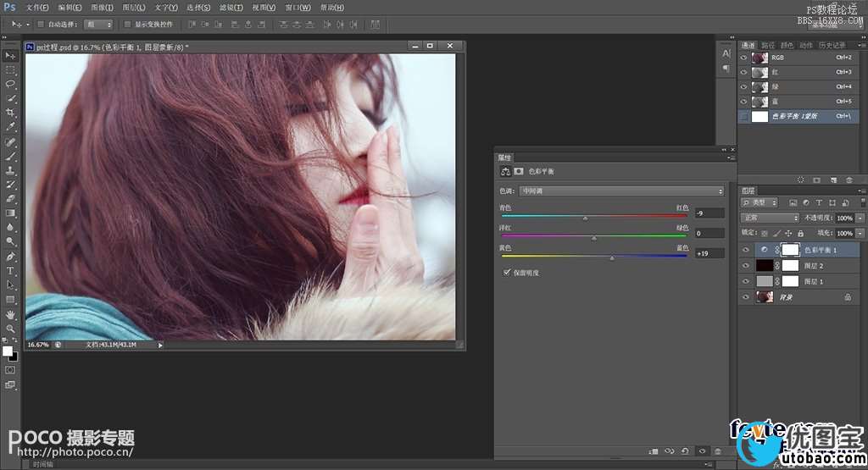Screen dimensions: 868x470
Task: Select the 图层 1 layer mask thumbnail
Action: click(x=790, y=281)
